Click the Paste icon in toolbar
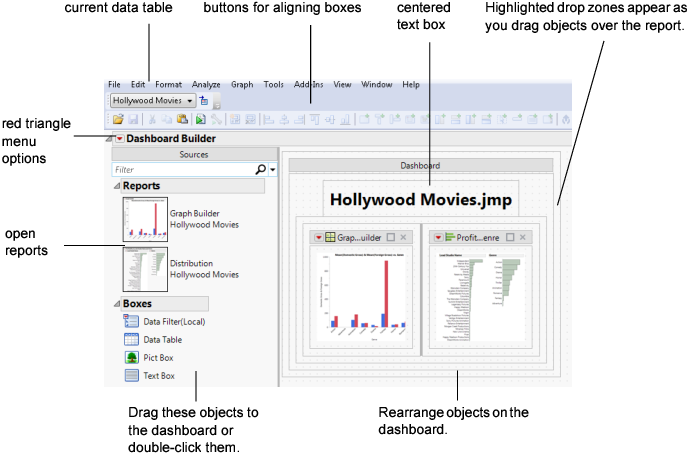Image resolution: width=693 pixels, height=463 pixels. (182, 120)
